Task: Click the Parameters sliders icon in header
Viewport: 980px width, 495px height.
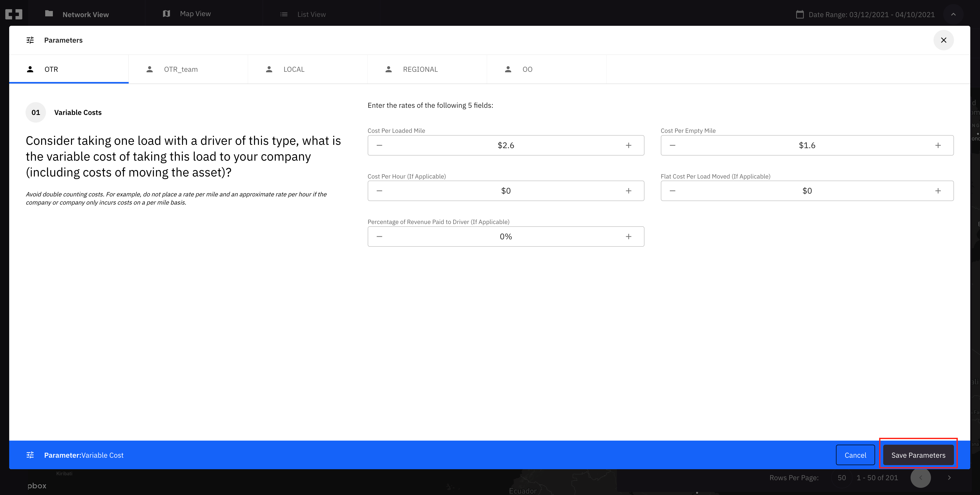Action: point(30,40)
